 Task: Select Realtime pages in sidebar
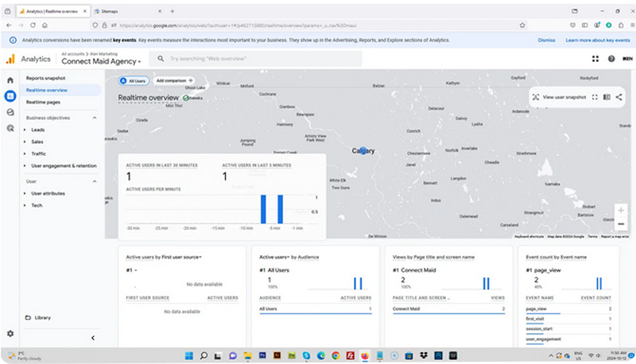point(43,102)
